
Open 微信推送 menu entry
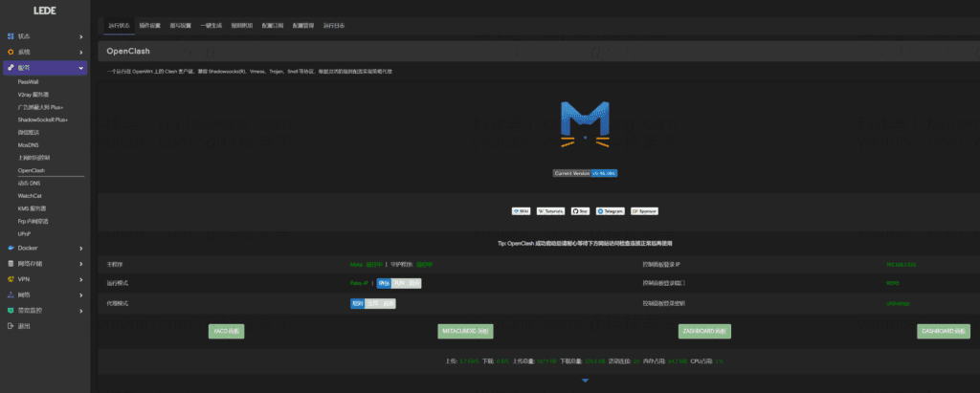click(x=29, y=133)
